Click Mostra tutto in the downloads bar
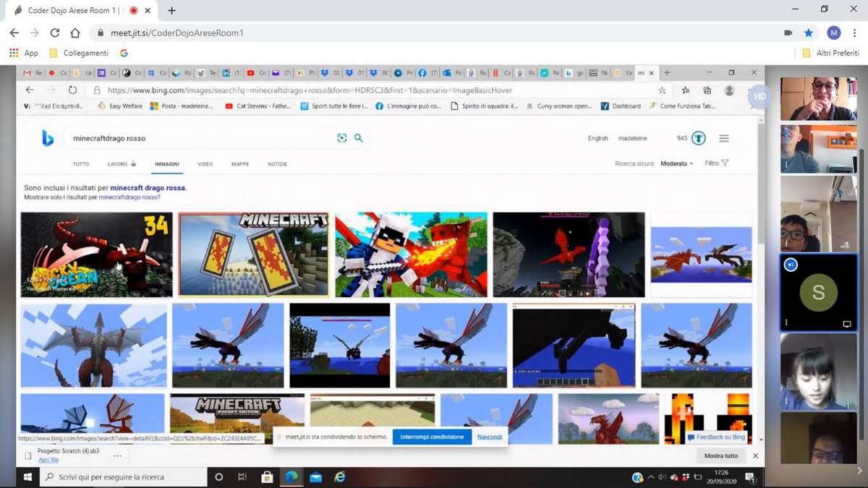The height and width of the screenshot is (488, 868). (x=721, y=456)
